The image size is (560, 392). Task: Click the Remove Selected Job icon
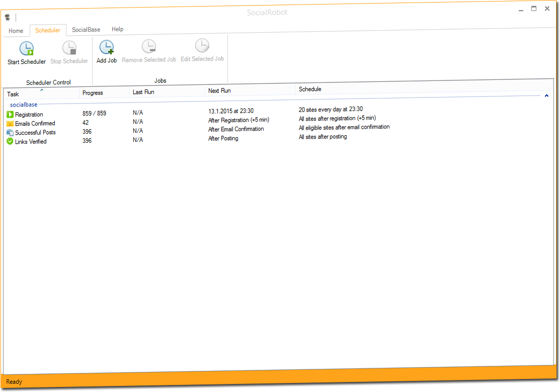point(149,46)
